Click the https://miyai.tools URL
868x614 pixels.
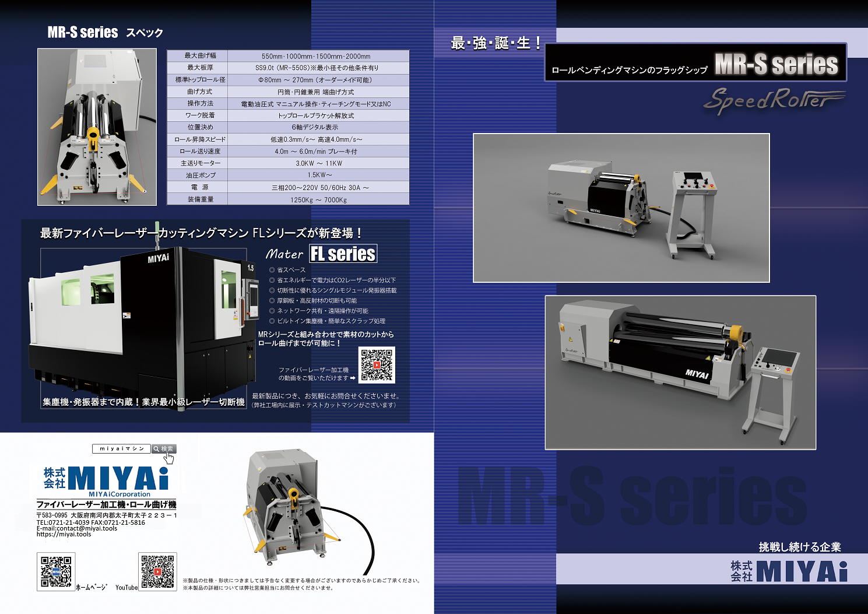[x=64, y=534]
